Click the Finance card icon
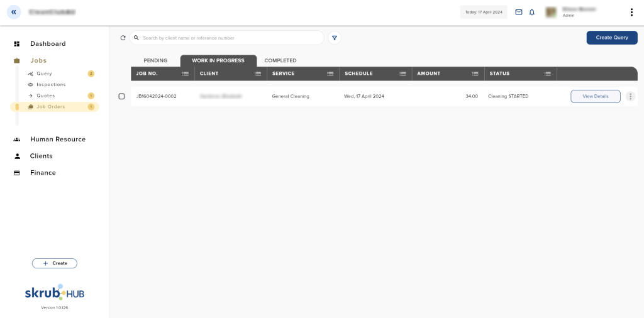 click(17, 173)
